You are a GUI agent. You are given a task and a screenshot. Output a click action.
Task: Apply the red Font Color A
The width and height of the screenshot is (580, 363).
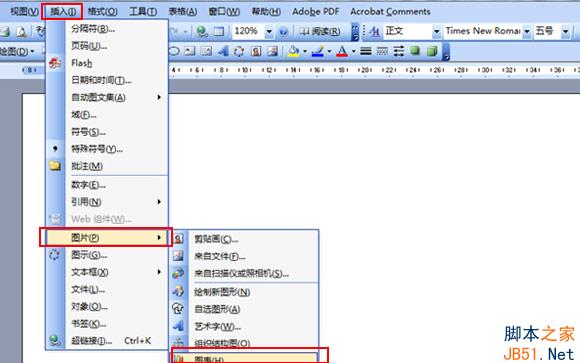point(342,51)
